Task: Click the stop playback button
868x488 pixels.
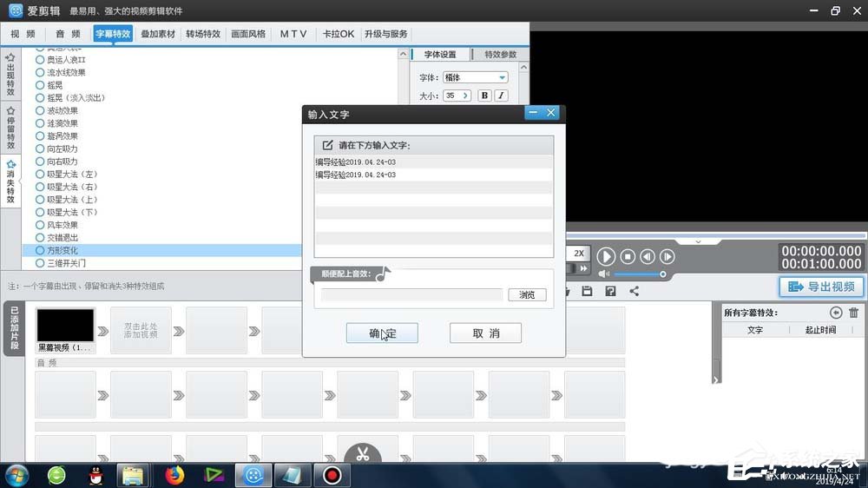Action: pyautogui.click(x=627, y=256)
